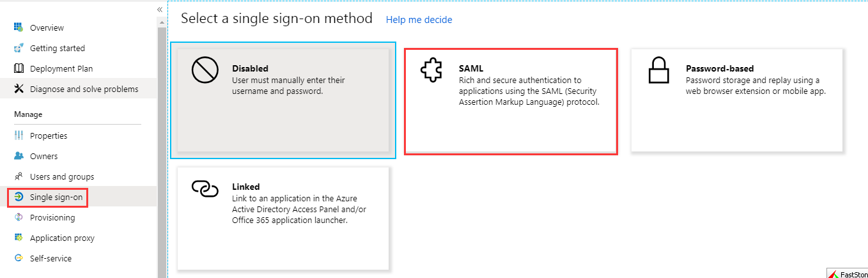Pick the Disabled sign-on option card
The height and width of the screenshot is (278, 868).
pos(283,100)
